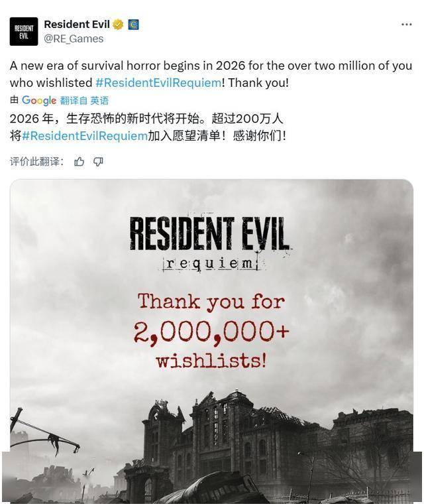Click the blue Capcom affiliate badge
This screenshot has height=504, width=424.
coord(133,25)
